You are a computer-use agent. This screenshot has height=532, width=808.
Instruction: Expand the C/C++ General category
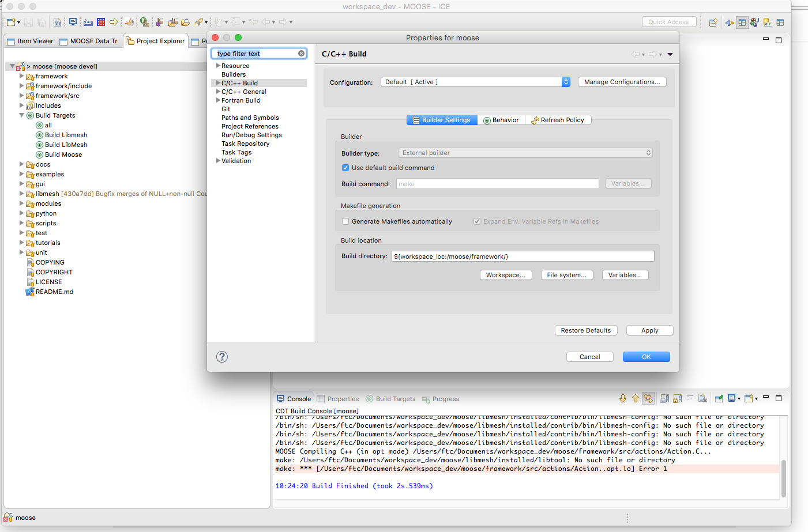point(218,92)
